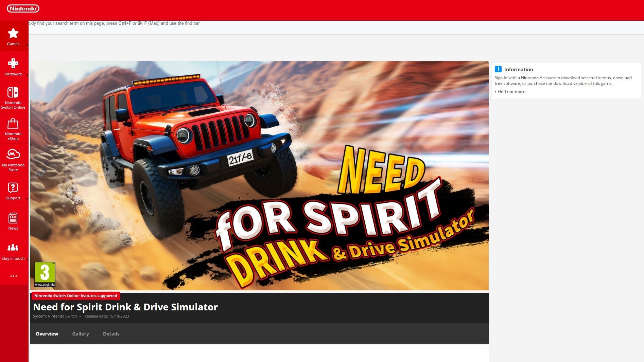Click the PEGI 3 age rating icon
This screenshot has height=362, width=644.
45,274
